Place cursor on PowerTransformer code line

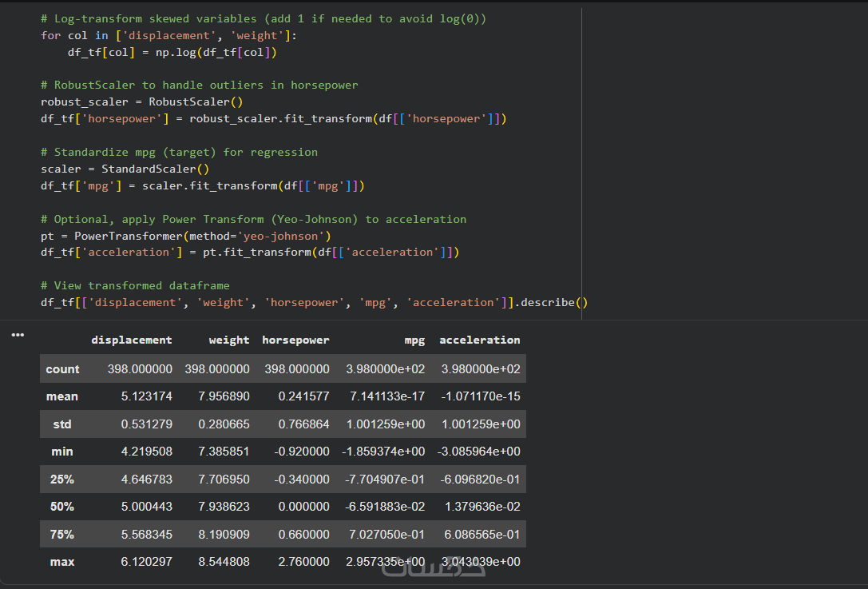[186, 236]
